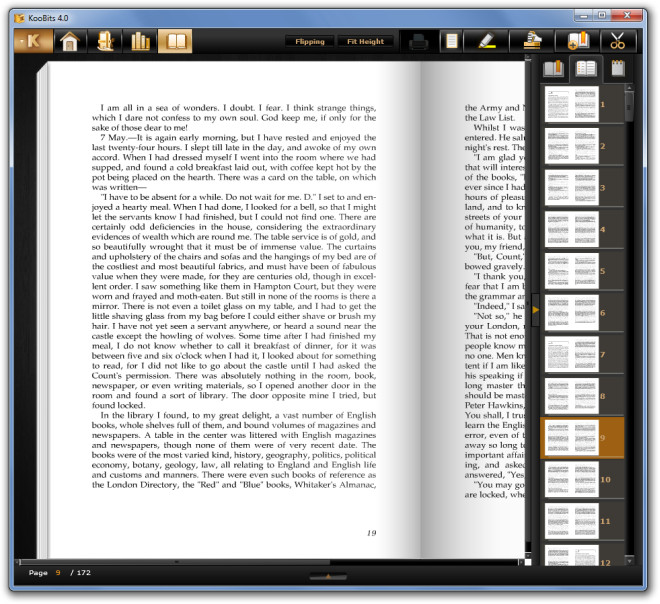Go to the Home screen icon
This screenshot has height=604, width=660.
coord(70,41)
